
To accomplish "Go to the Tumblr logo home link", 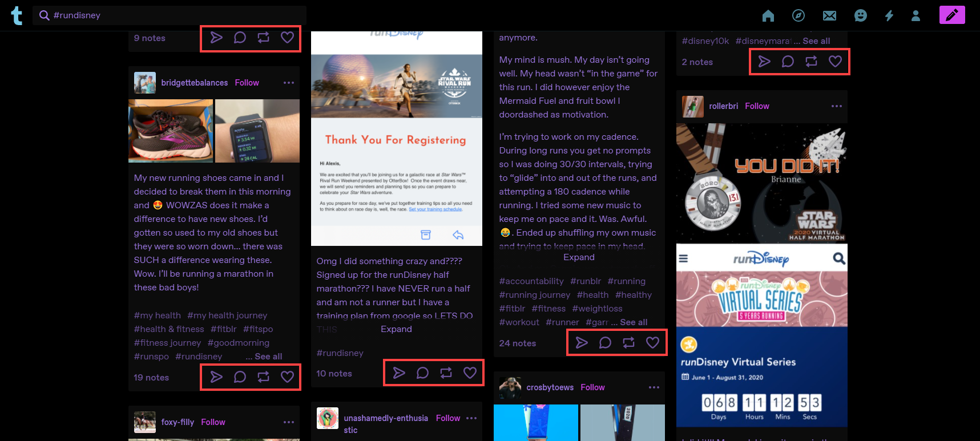I will click(17, 15).
